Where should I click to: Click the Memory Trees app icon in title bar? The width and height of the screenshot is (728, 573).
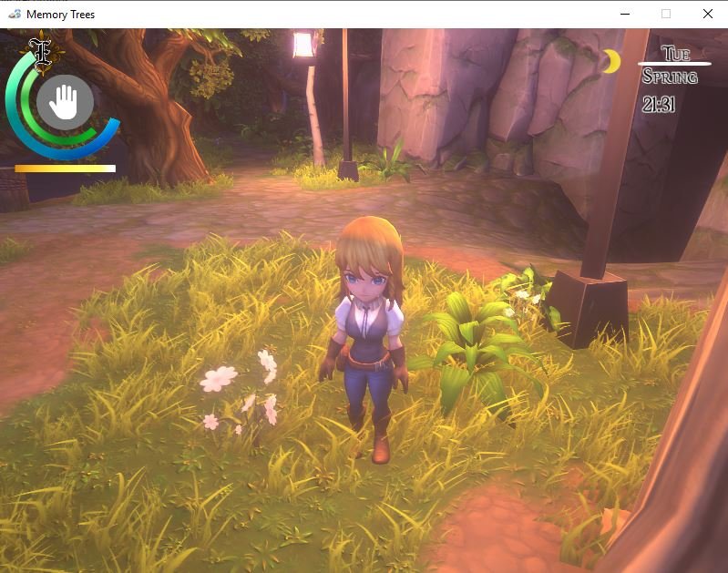[x=15, y=14]
